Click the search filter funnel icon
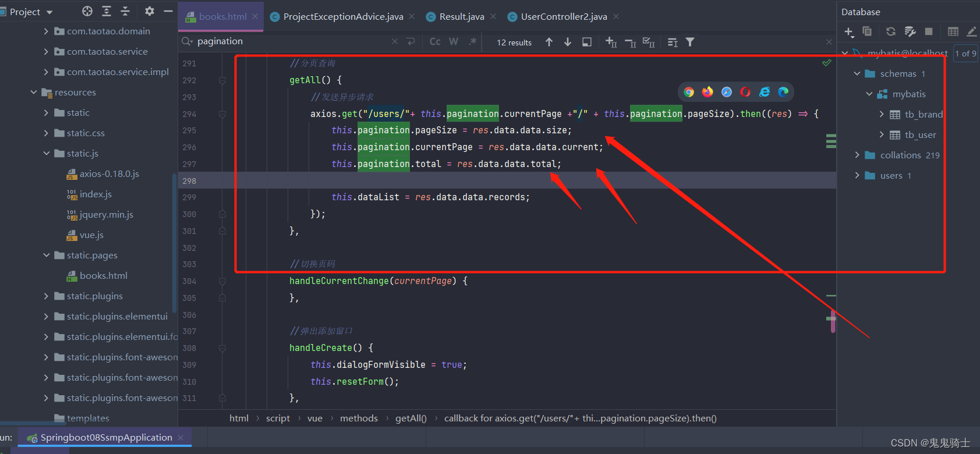The height and width of the screenshot is (454, 980). point(690,42)
